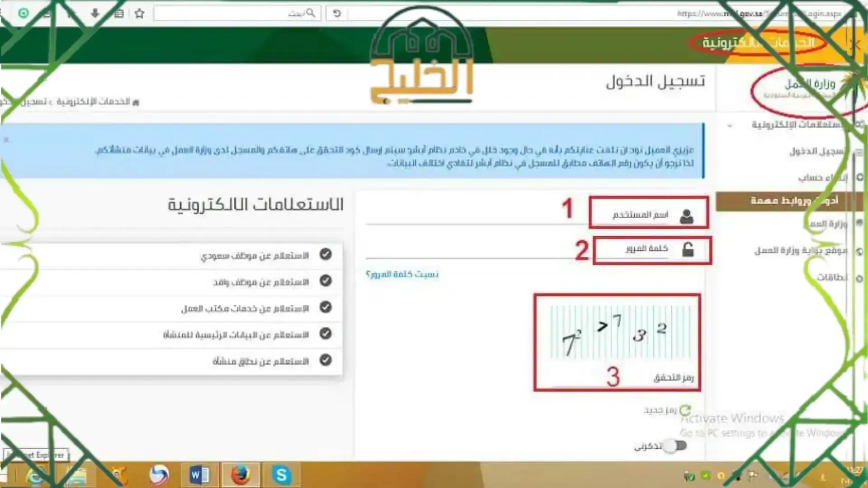Open نطاقات in the sidebar links
868x488 pixels.
coord(832,277)
